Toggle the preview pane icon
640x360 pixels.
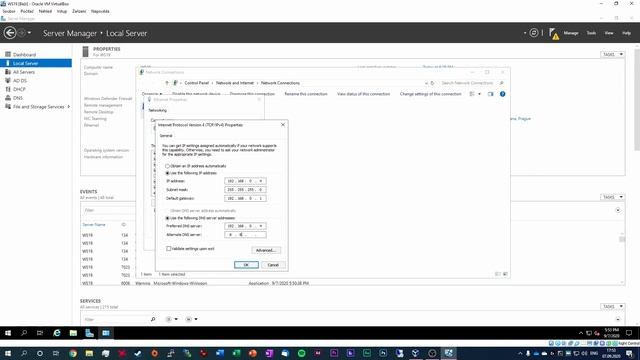pyautogui.click(x=490, y=94)
